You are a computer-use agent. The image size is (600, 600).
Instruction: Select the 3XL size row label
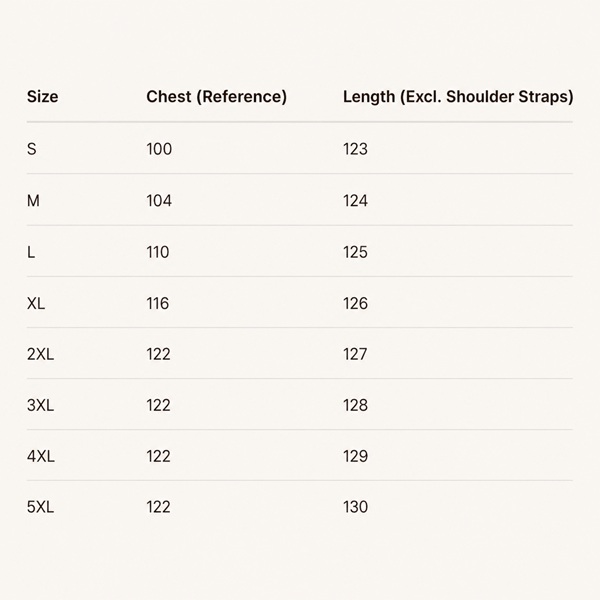(40, 405)
